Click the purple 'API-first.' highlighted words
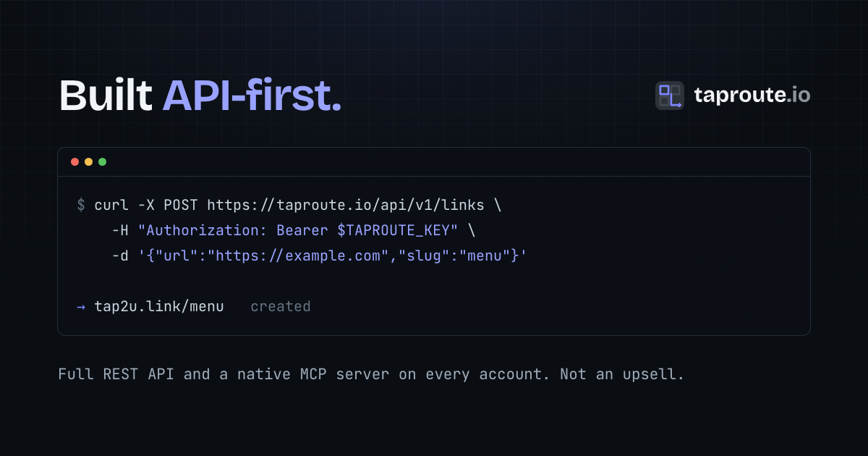The image size is (868, 456). (x=252, y=96)
